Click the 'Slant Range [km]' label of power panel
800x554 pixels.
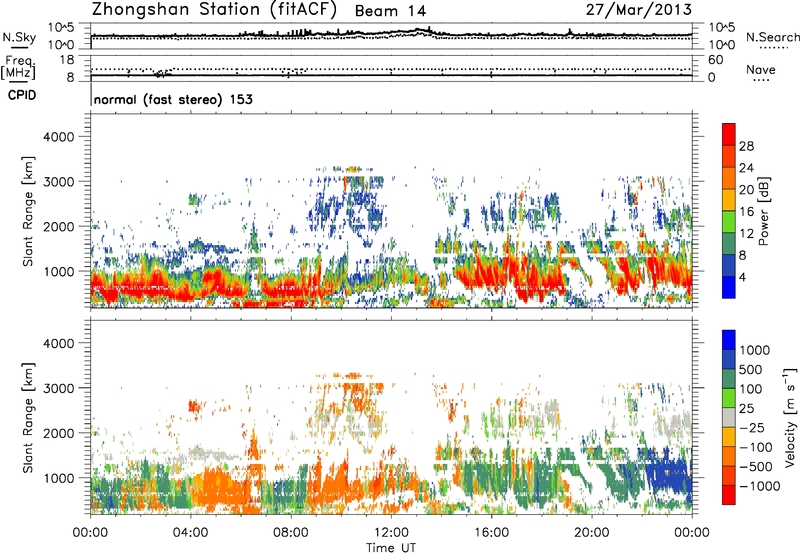(x=28, y=211)
